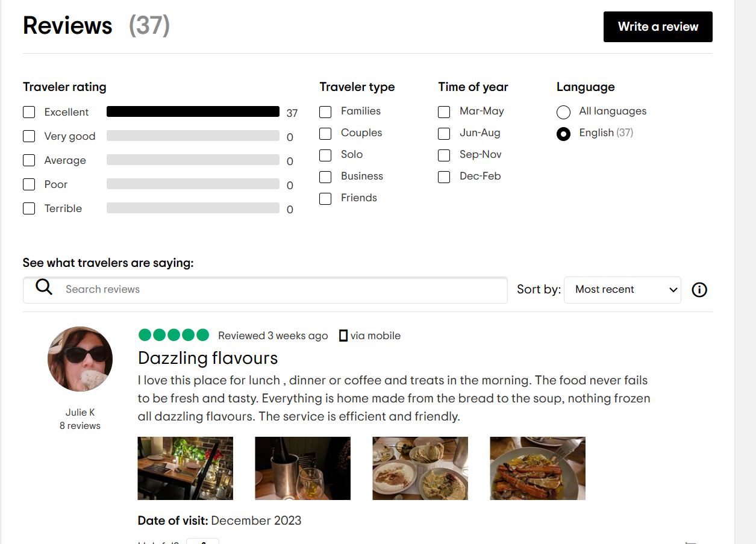Click the via mobile phone icon
Viewport: 756px width, 544px height.
(x=343, y=336)
